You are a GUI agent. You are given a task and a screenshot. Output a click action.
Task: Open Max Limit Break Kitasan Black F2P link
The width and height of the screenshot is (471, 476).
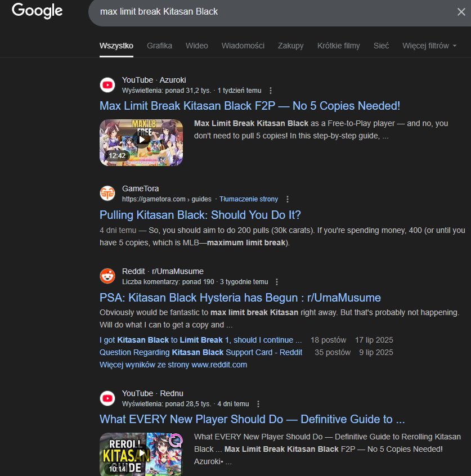coord(250,106)
